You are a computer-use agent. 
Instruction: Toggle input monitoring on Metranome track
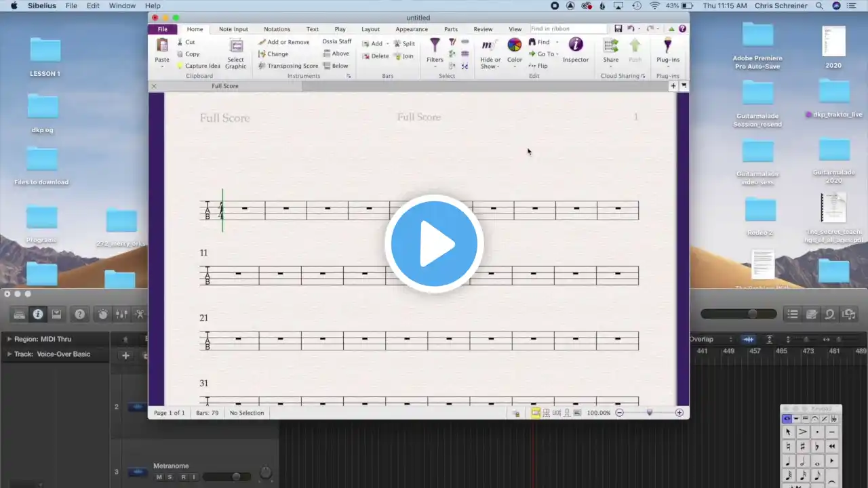(x=193, y=477)
